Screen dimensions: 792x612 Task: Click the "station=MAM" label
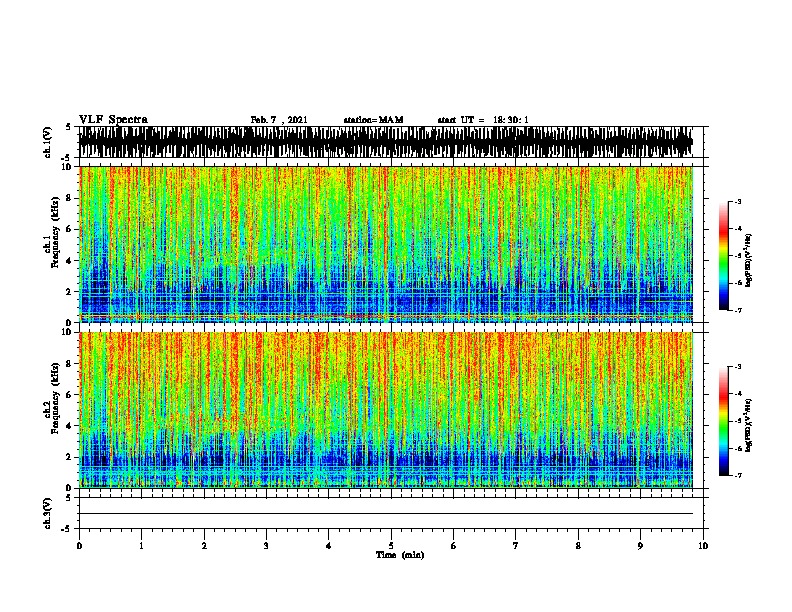tap(373, 120)
